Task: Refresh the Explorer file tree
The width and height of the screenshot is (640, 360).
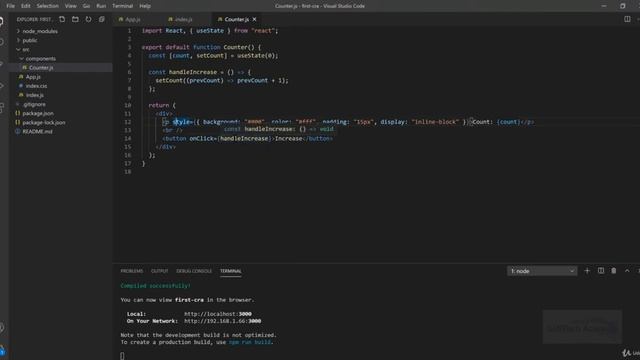Action: (88, 19)
